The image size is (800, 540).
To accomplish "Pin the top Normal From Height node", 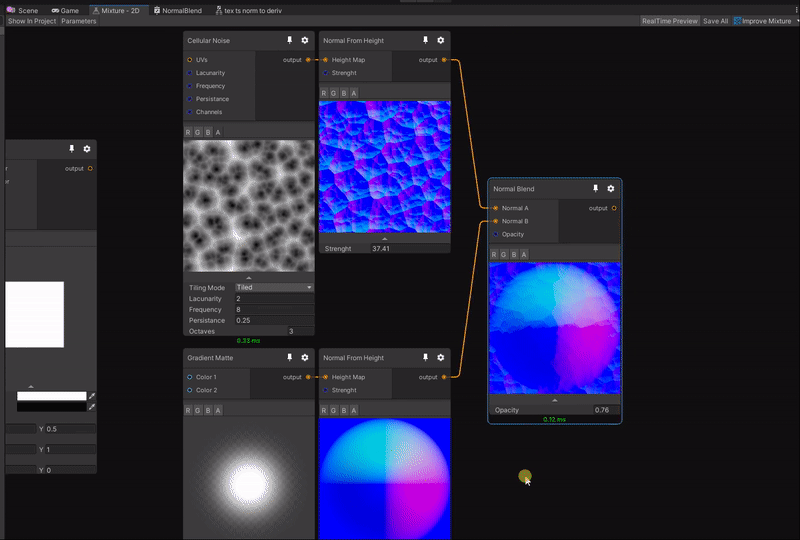I will point(425,40).
